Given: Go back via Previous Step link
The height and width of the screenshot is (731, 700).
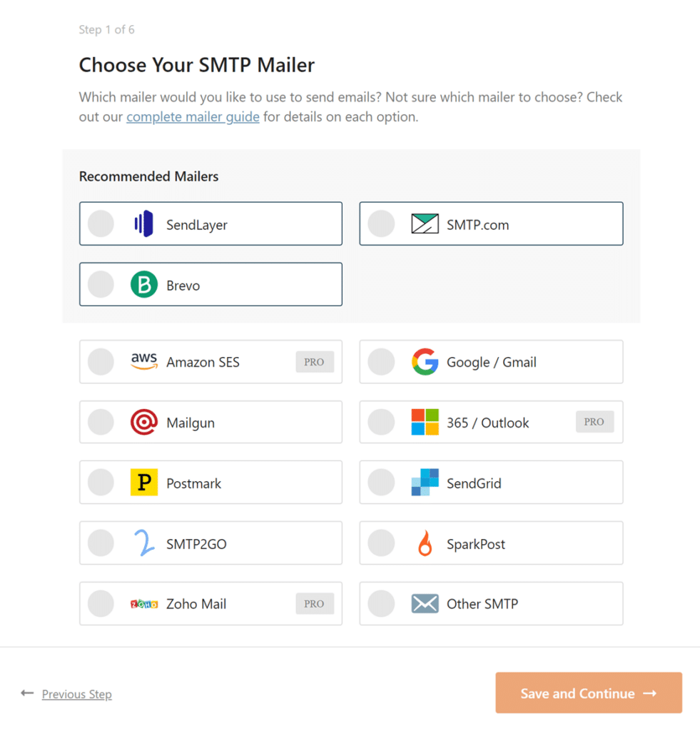Looking at the screenshot, I should coord(76,693).
